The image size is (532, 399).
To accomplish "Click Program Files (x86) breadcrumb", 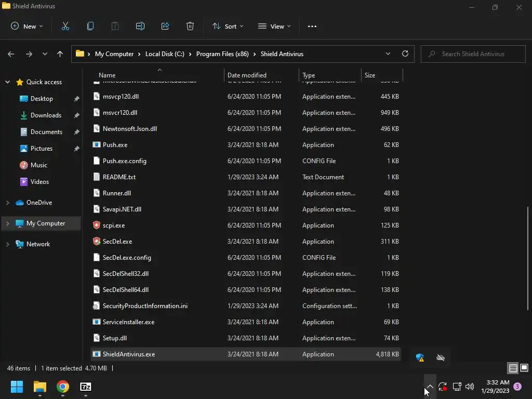I will click(x=222, y=54).
